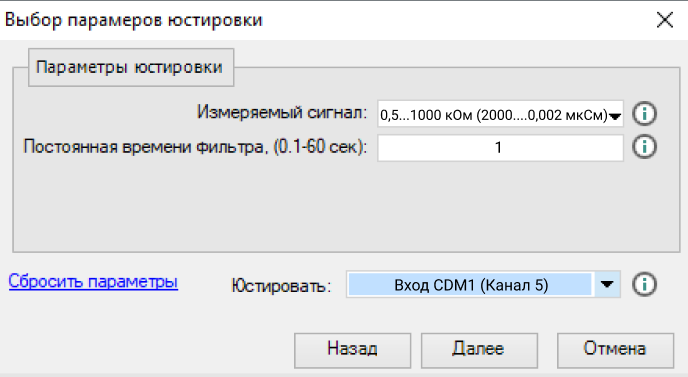Screen dimensions: 688x377
Task: Click the Измеряемый сигнал label
Action: pos(282,113)
